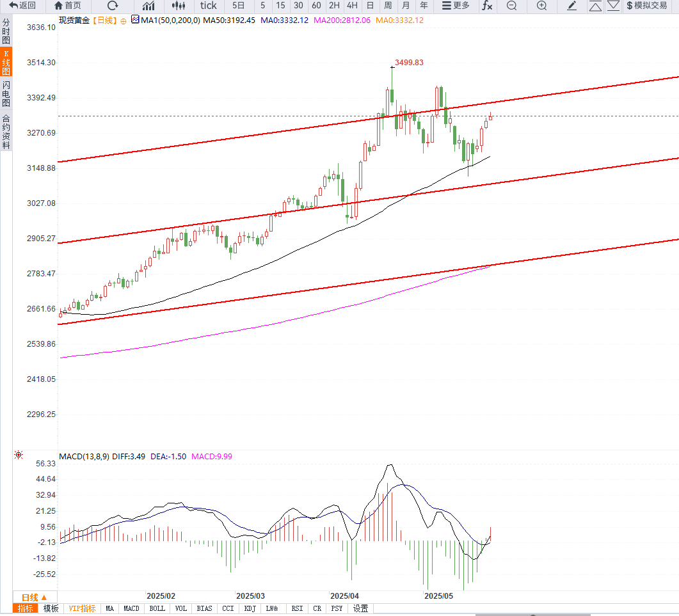Screen dimensions: 679x616
Task: Open VIP指标 indicators
Action: point(83,608)
